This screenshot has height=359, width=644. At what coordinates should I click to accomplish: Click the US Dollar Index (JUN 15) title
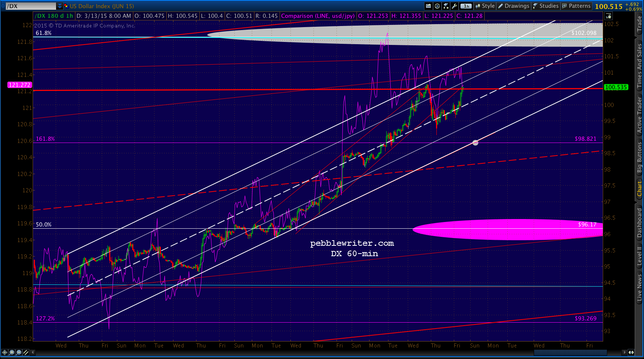[x=102, y=6]
